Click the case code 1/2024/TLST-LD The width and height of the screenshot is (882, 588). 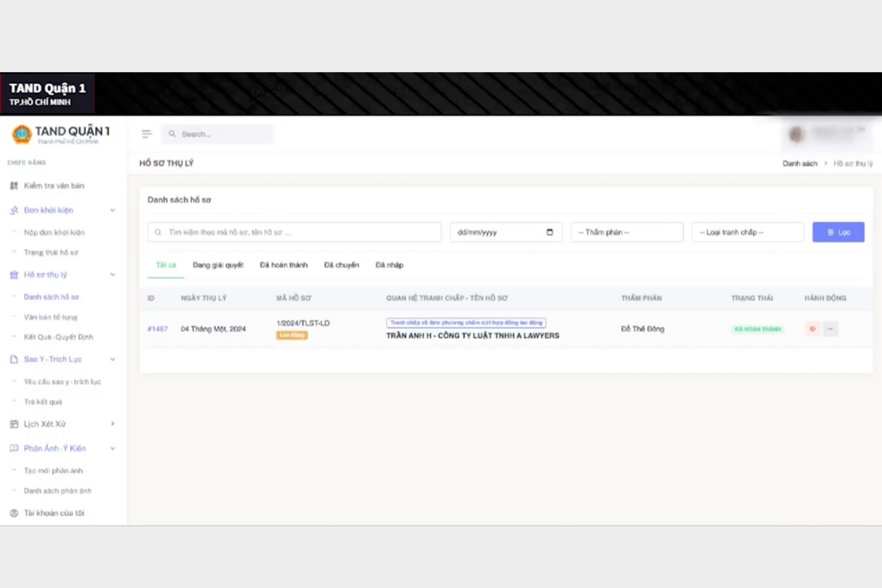tap(303, 323)
